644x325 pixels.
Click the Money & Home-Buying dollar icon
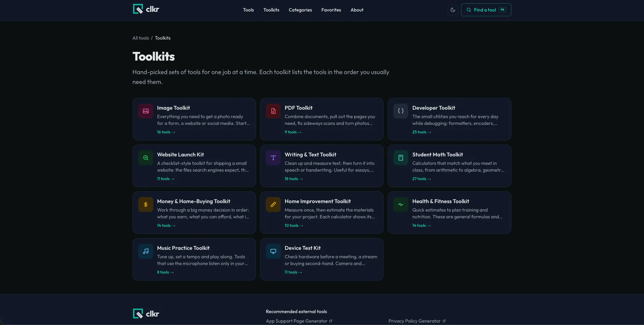pyautogui.click(x=146, y=204)
